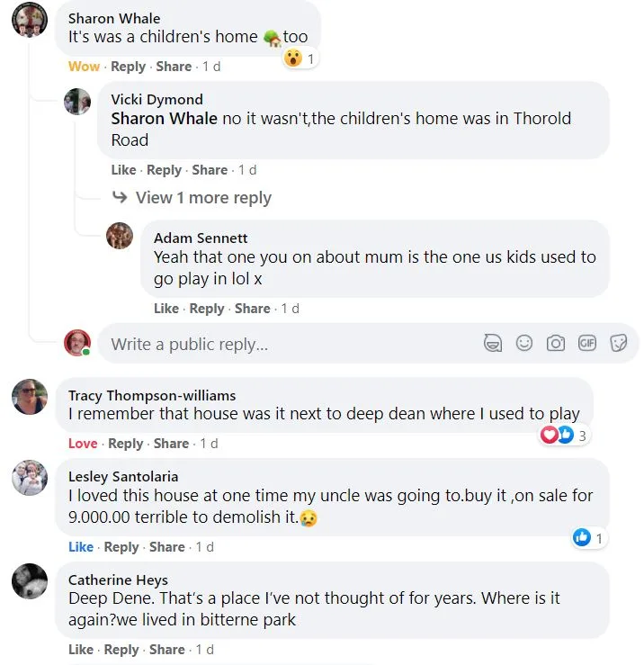Expand the 'View 1 more reply' thread

(203, 198)
